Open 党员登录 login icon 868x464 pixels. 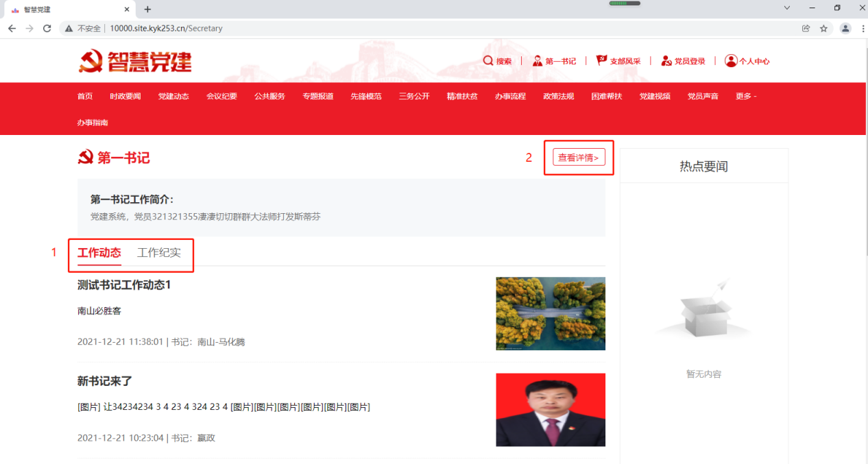666,61
